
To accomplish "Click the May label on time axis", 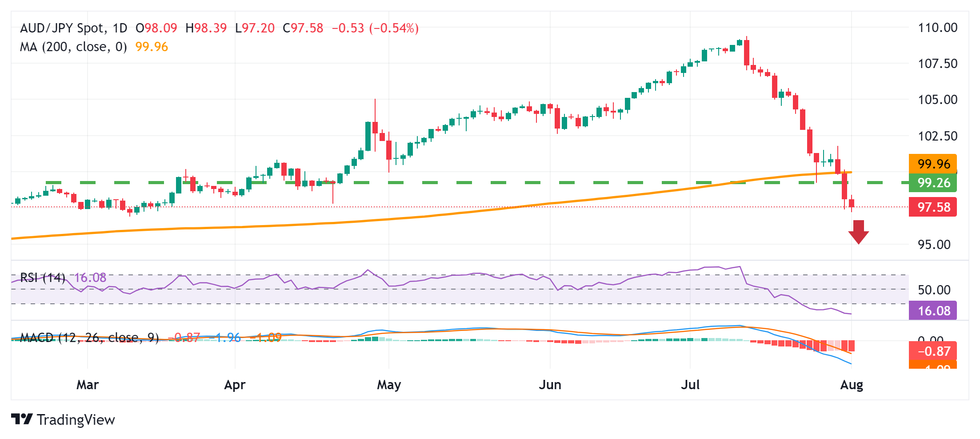I will click(389, 385).
